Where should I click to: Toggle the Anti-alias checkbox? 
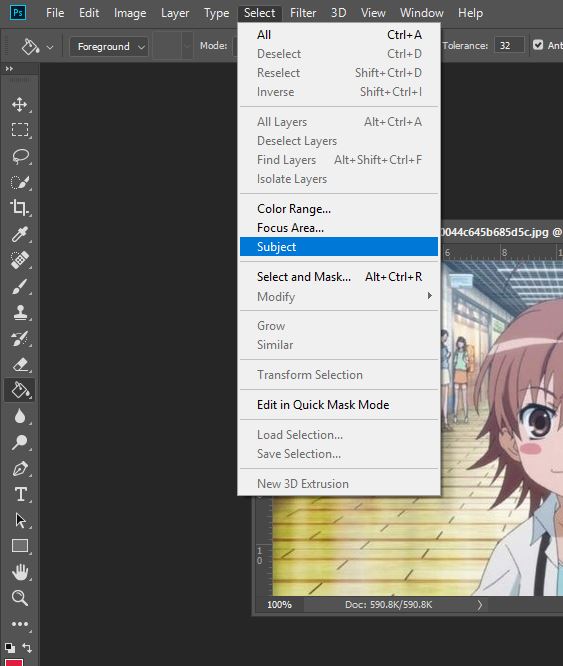coord(538,45)
